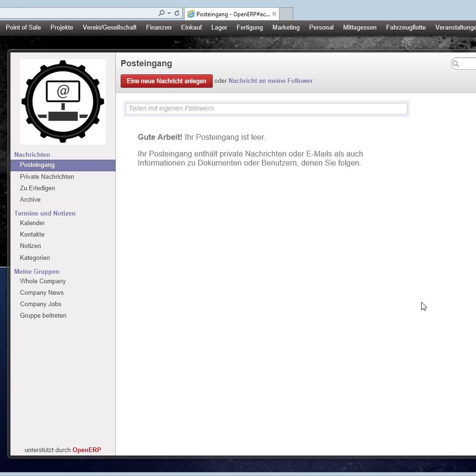Click the Teilen mit eigenen Followern field
Image resolution: width=476 pixels, height=476 pixels.
click(266, 109)
